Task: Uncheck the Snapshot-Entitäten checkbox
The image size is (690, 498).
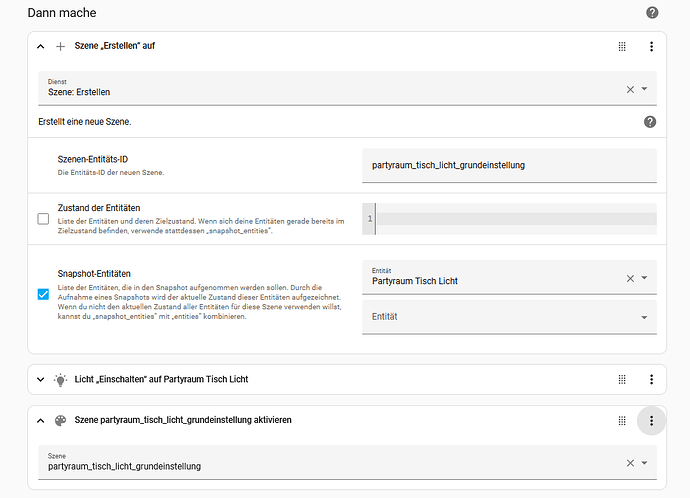Action: pyautogui.click(x=43, y=294)
